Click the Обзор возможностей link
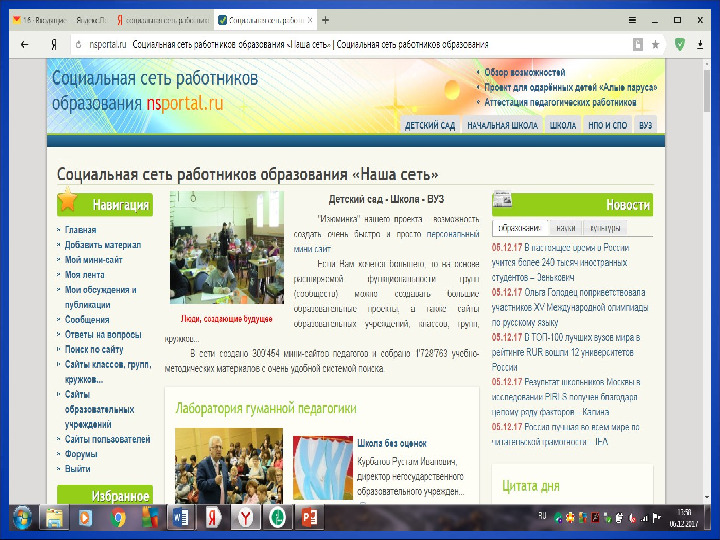The width and height of the screenshot is (720, 540). click(x=524, y=73)
